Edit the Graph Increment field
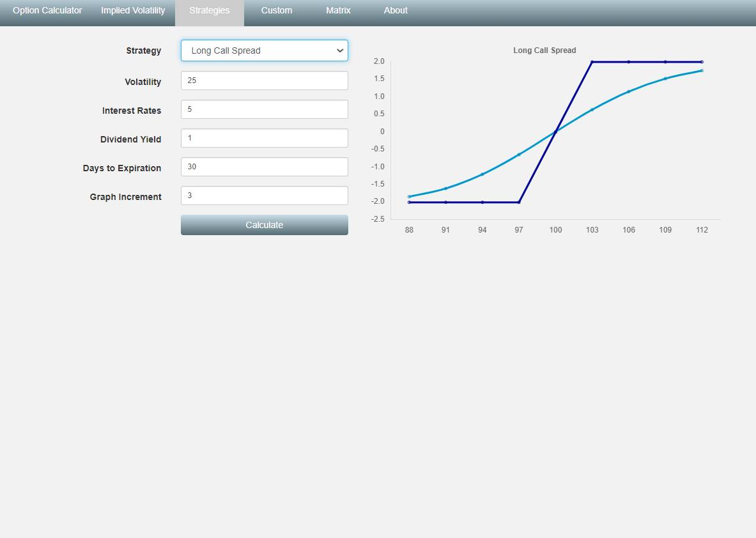Image resolution: width=756 pixels, height=538 pixels. (265, 196)
